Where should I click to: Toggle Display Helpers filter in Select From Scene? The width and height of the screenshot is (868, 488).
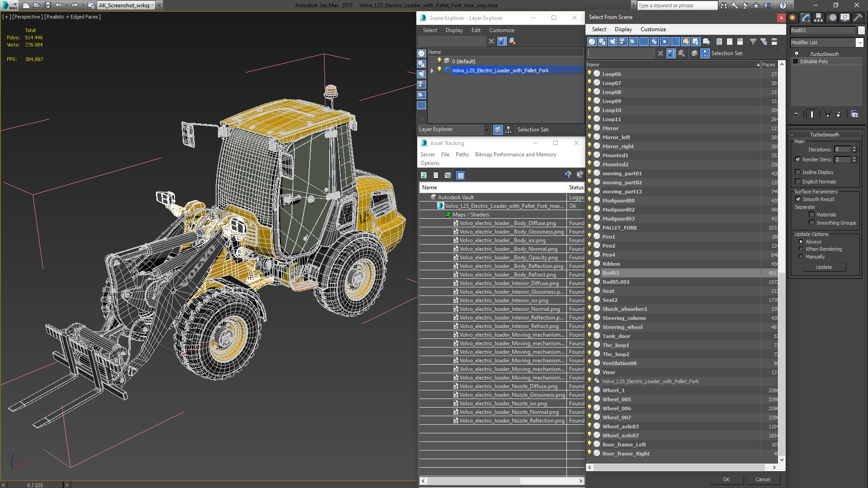coord(633,42)
